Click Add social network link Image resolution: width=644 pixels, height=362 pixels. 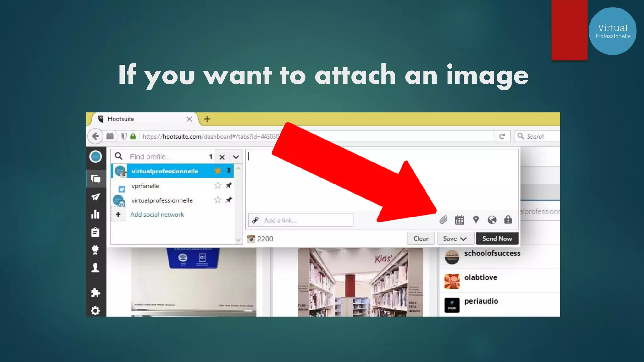click(x=157, y=215)
